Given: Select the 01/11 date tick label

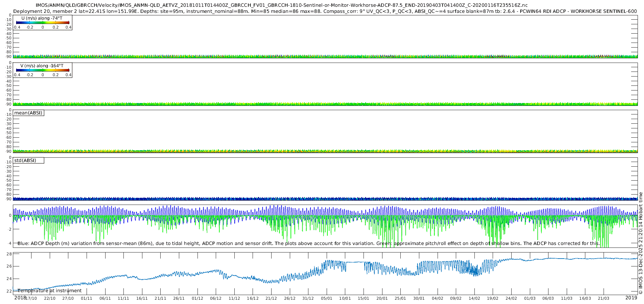Looking at the screenshot, I should coord(87,298).
